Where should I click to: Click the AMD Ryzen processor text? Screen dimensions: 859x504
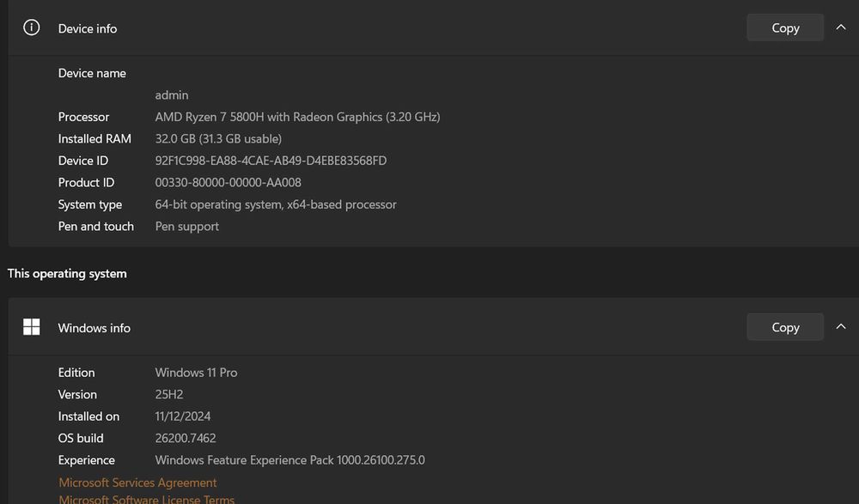tap(297, 117)
